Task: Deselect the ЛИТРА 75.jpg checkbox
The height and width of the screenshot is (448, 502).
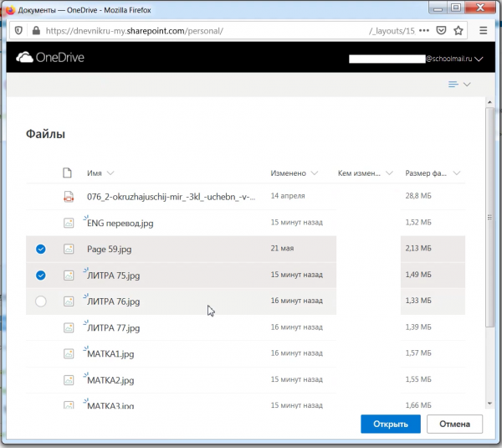Action: 41,275
